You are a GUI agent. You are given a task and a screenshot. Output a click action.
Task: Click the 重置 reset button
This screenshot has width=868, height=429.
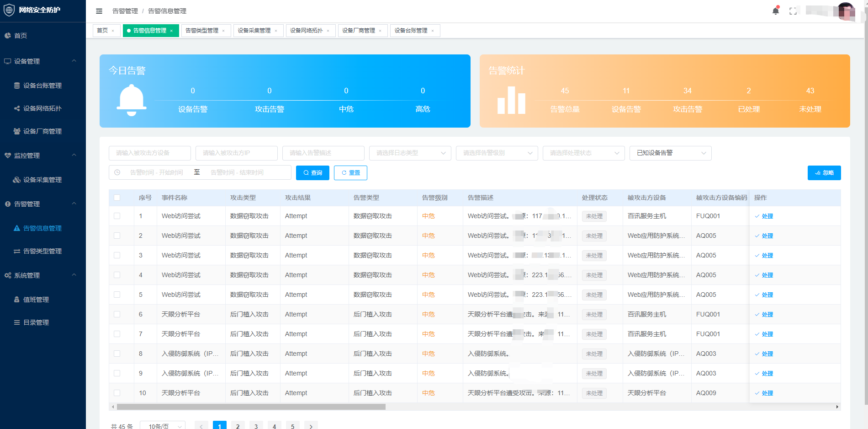[350, 173]
